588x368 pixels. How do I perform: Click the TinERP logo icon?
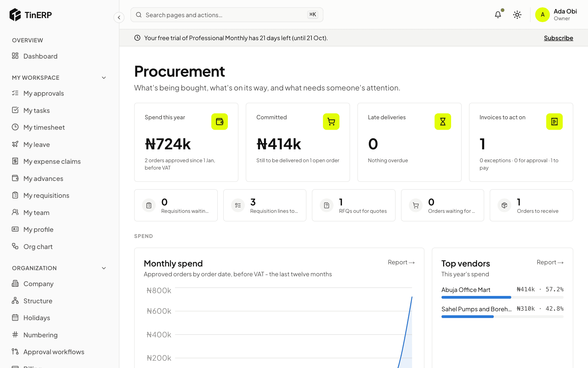15,15
